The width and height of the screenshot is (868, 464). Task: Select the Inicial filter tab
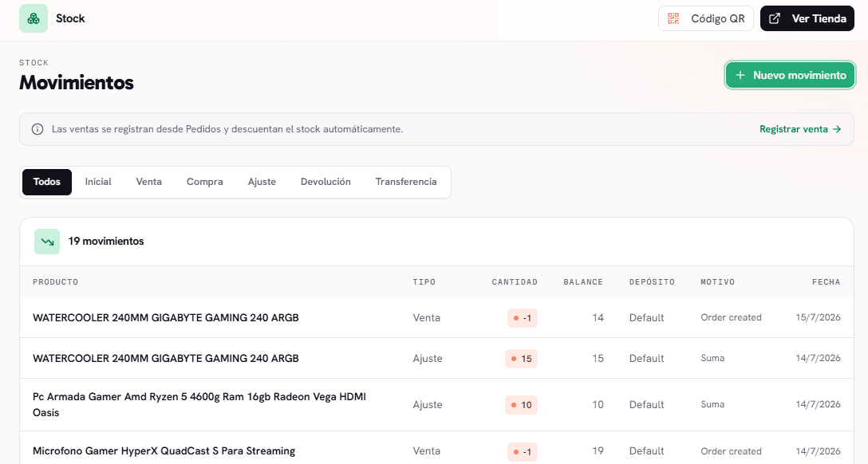click(98, 182)
